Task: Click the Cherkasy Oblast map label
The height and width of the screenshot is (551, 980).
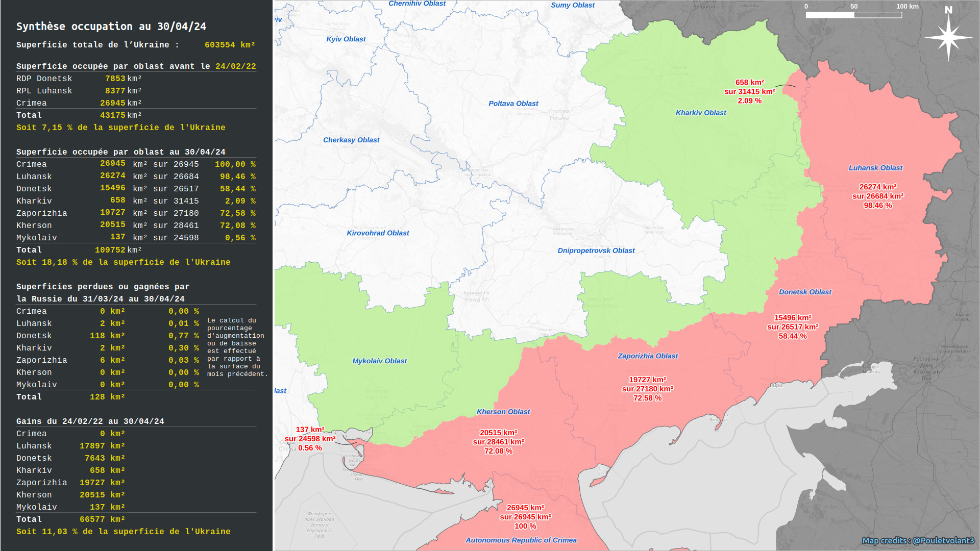Action: click(351, 140)
